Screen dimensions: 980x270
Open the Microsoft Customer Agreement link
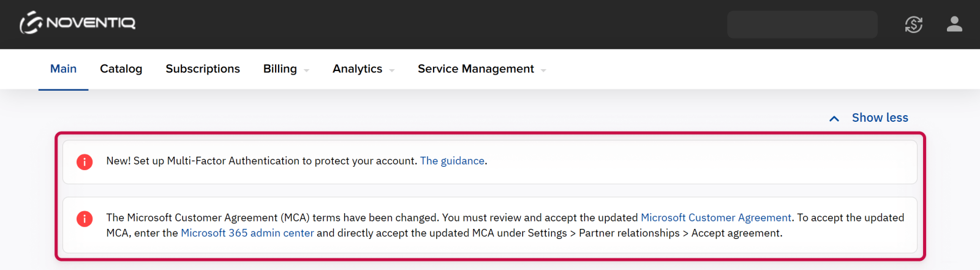click(715, 218)
